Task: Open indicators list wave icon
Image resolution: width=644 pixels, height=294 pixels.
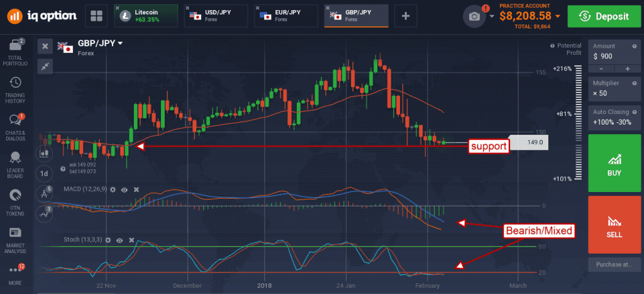Action: (x=44, y=213)
